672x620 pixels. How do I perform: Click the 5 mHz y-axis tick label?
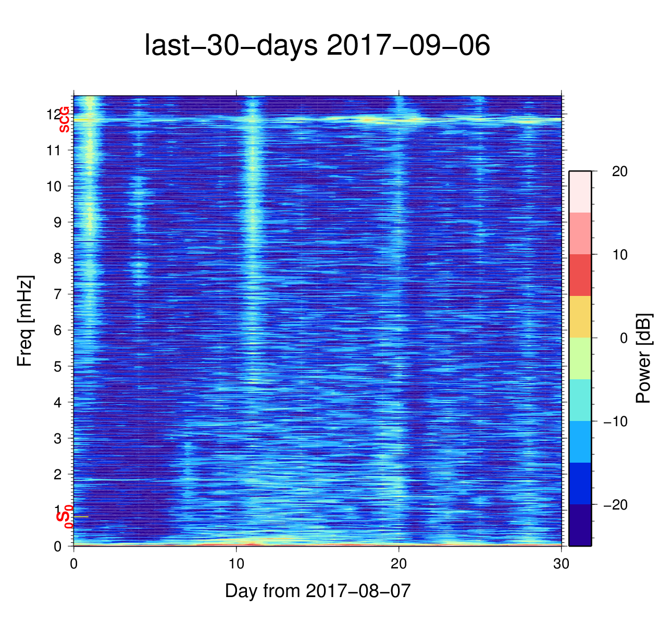pos(57,366)
